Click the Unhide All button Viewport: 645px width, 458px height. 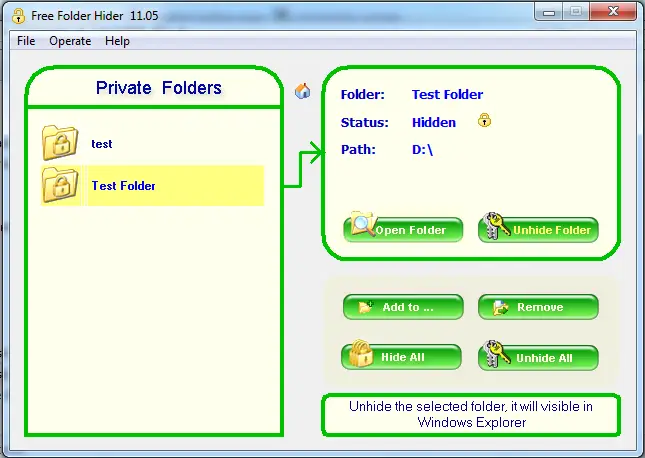pyautogui.click(x=538, y=358)
